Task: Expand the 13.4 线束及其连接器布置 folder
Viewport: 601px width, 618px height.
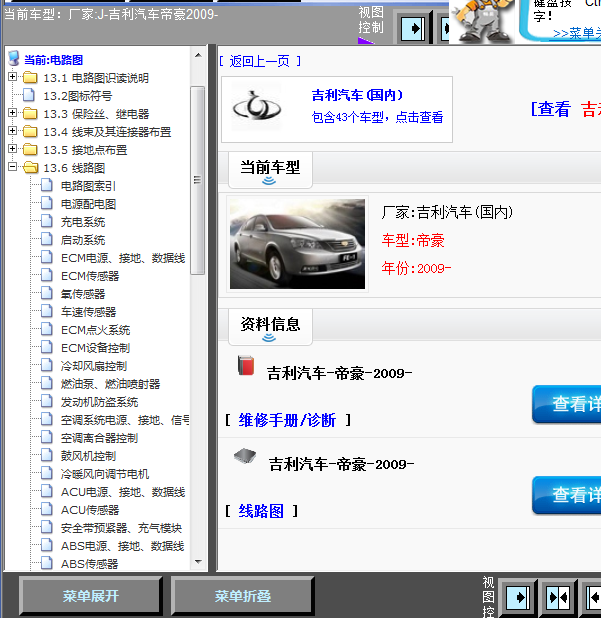Action: click(x=13, y=130)
